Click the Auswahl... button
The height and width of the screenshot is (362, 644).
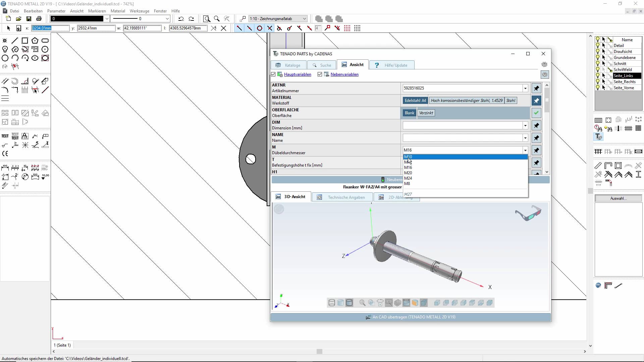(618, 198)
